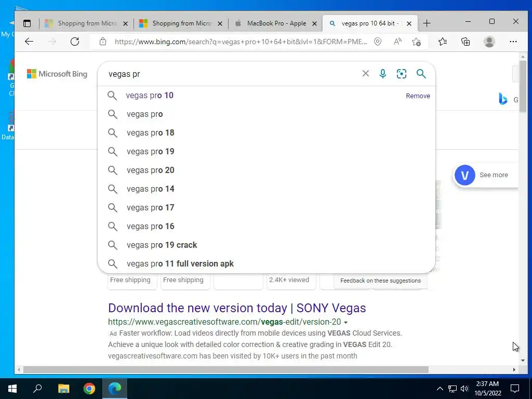Select suggestion "vegas pro 16"

pyautogui.click(x=267, y=226)
